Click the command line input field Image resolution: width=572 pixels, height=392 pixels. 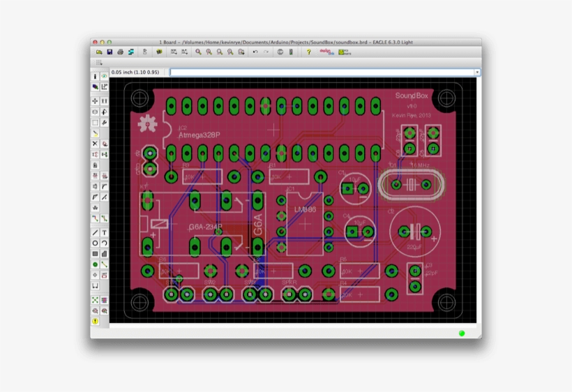click(322, 73)
